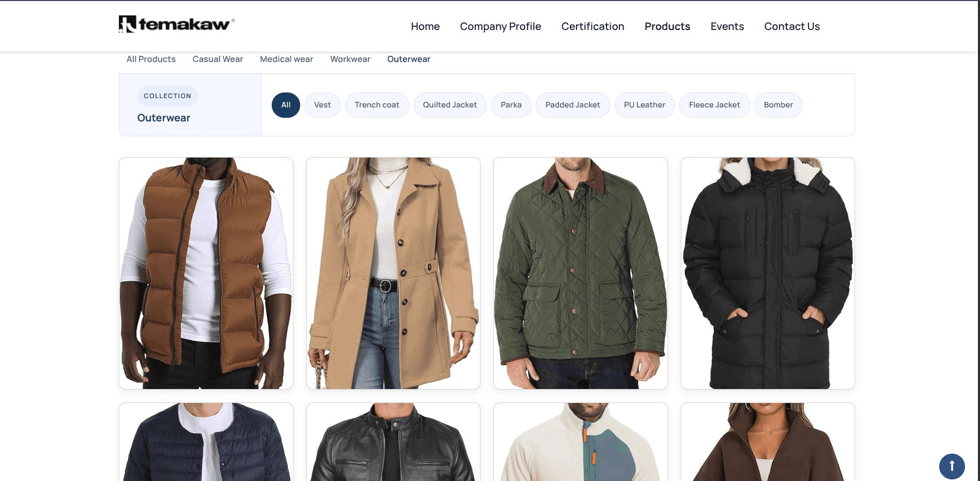This screenshot has width=980, height=481.
Task: Filter outerwear by Fleece Jacket
Action: pyautogui.click(x=714, y=105)
